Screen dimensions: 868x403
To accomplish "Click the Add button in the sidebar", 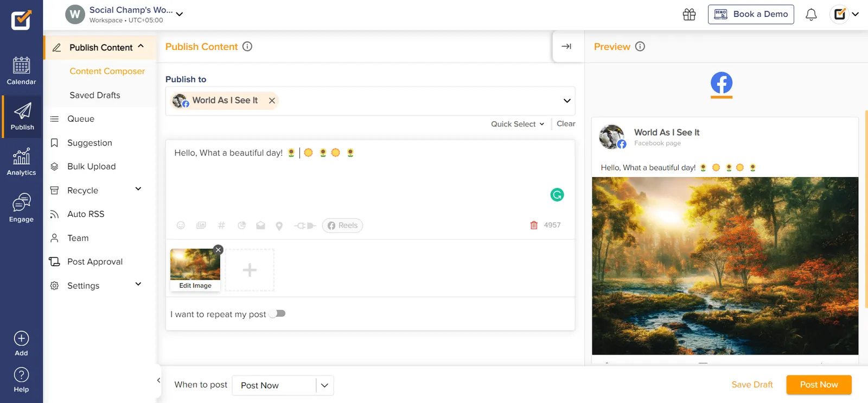I will [x=21, y=344].
